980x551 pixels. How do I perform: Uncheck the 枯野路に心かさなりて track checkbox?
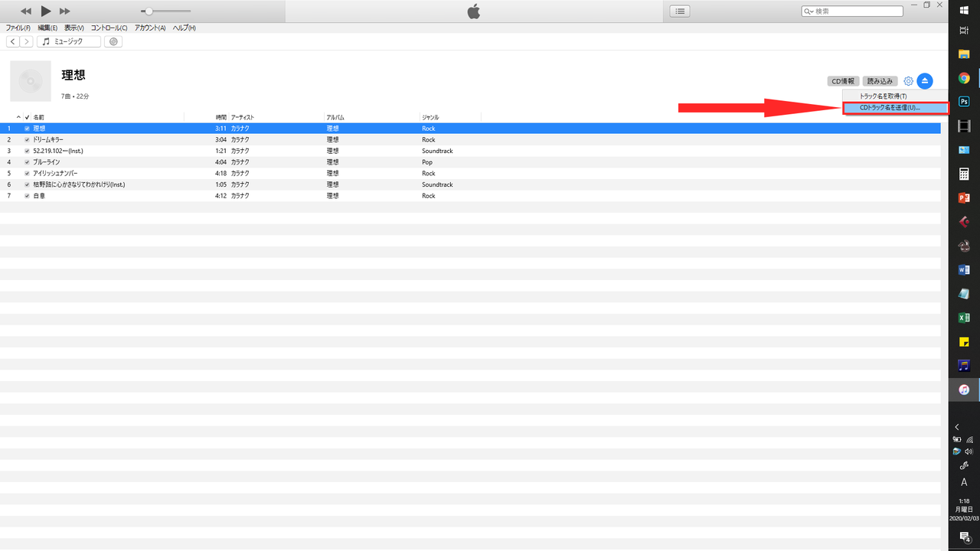point(27,184)
